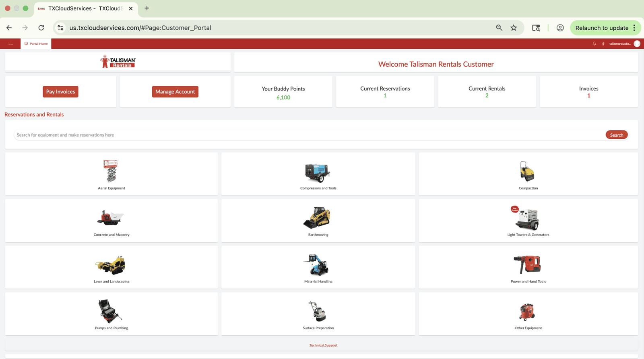Image resolution: width=644 pixels, height=359 pixels.
Task: Open the talismancusto user account menu
Action: click(620, 44)
